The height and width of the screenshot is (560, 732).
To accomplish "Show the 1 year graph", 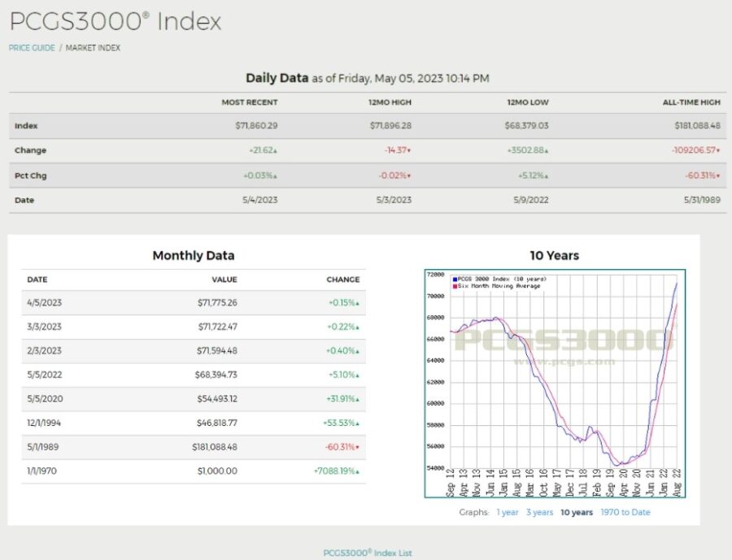I will (508, 512).
